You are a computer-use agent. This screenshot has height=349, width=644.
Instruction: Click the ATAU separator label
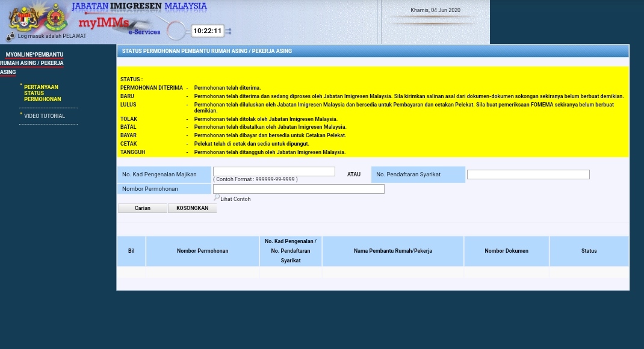pyautogui.click(x=354, y=174)
